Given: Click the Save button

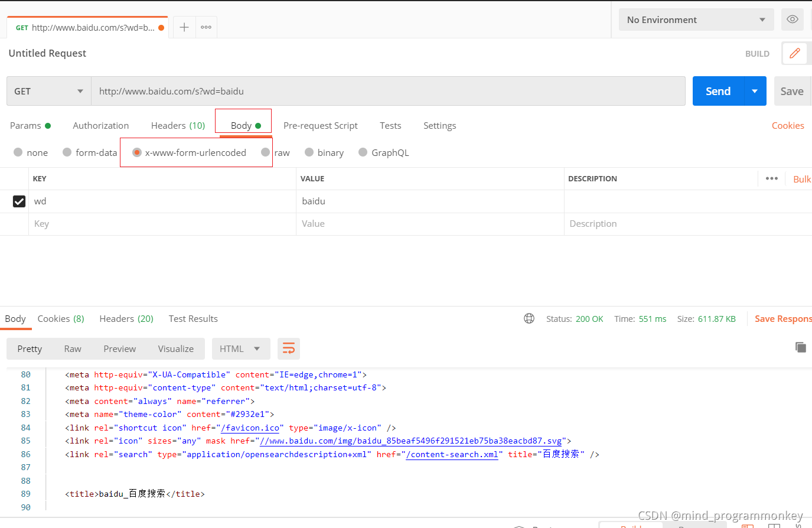Looking at the screenshot, I should 792,91.
